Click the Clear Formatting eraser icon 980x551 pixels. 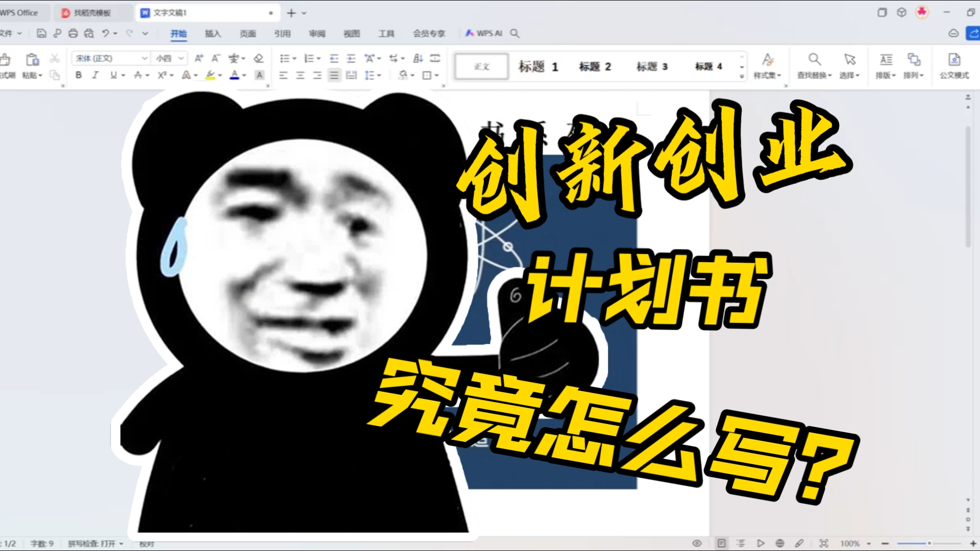pyautogui.click(x=259, y=59)
